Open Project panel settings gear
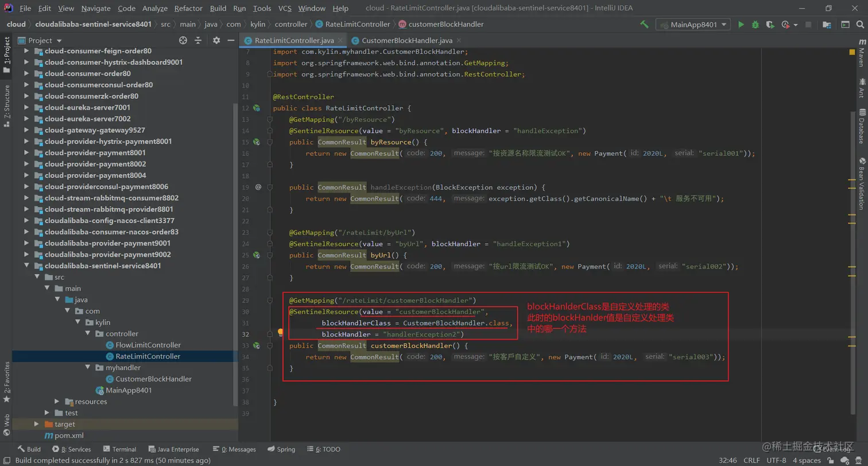 [x=216, y=40]
